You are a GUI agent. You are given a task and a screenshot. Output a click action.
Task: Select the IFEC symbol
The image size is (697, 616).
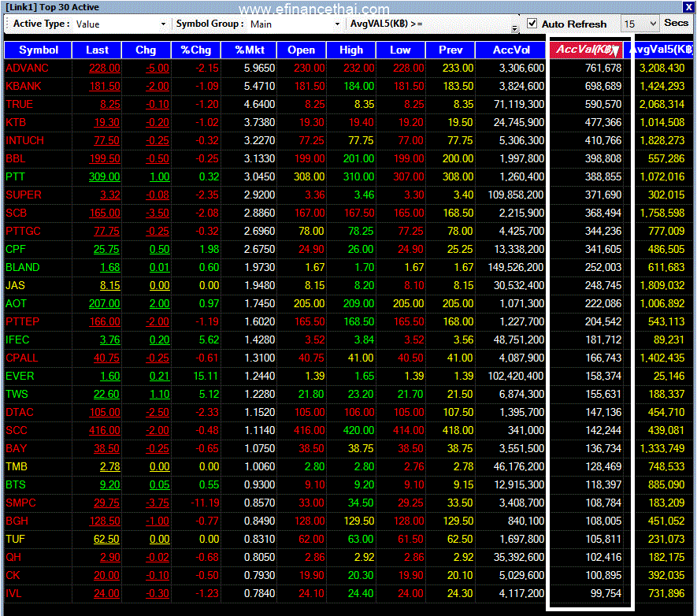click(x=17, y=340)
